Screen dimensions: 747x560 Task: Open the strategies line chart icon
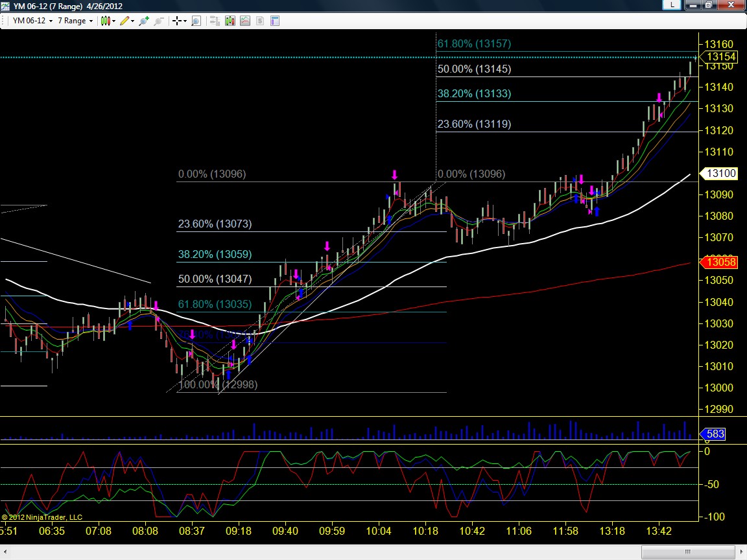tap(245, 21)
